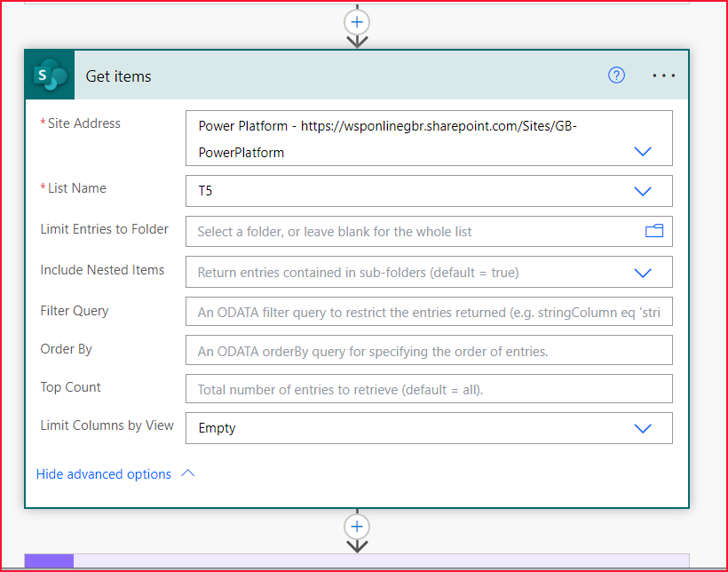Click into the Filter Query field
The image size is (728, 572).
pyautogui.click(x=429, y=312)
